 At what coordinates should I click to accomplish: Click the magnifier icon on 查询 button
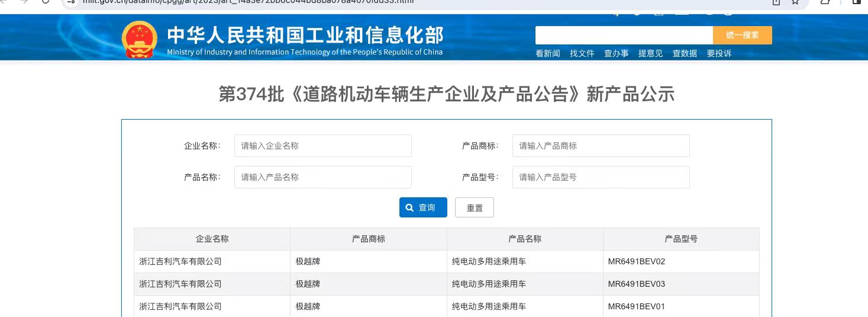[409, 207]
